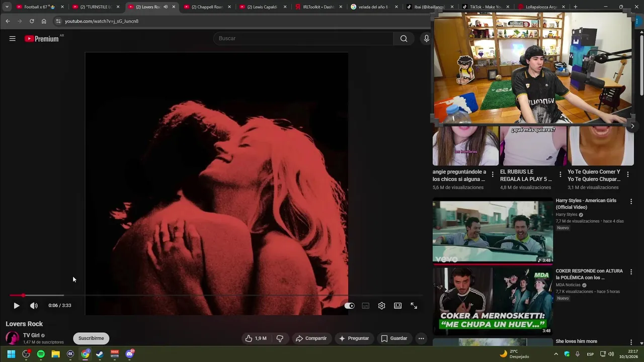Open player settings gear
The image size is (644, 362).
382,306
